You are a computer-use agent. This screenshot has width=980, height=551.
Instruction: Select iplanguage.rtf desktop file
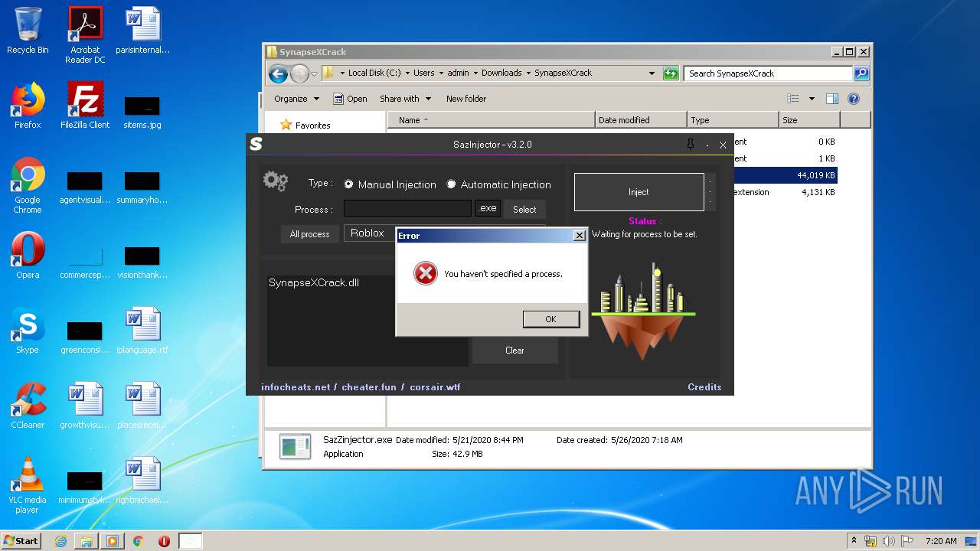[142, 331]
